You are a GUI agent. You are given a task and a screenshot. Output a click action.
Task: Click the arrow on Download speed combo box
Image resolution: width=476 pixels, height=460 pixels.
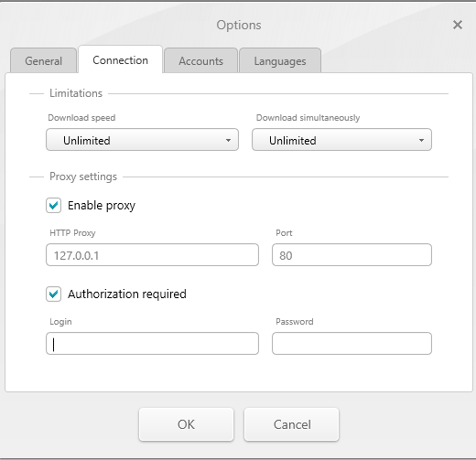pyautogui.click(x=228, y=140)
